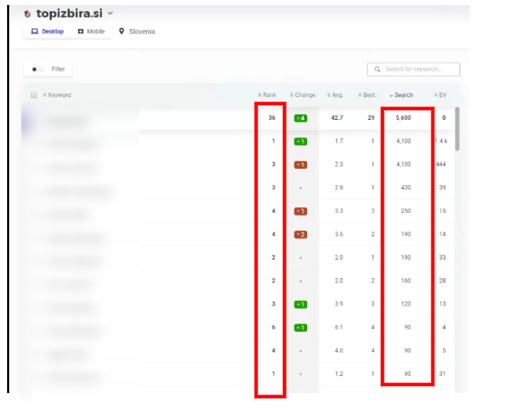
Task: Open the topizbira.si site dropdown chevron
Action: [x=110, y=13]
